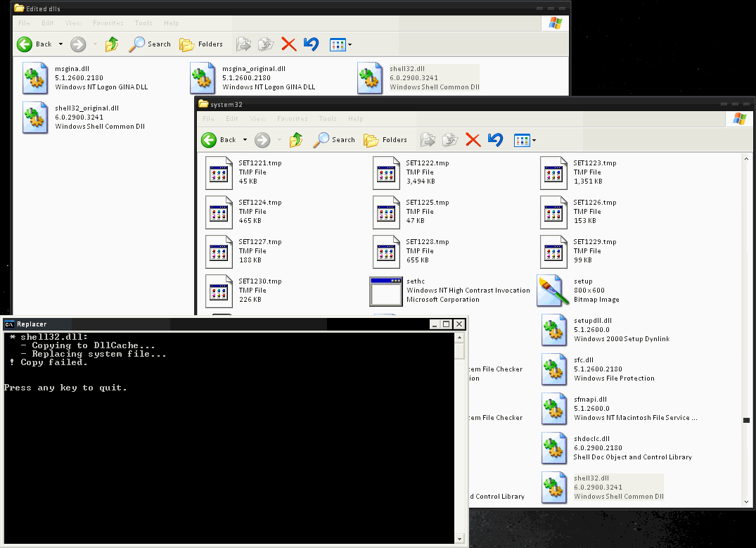
Task: Click the SET1227.tmp file name
Action: pos(260,242)
